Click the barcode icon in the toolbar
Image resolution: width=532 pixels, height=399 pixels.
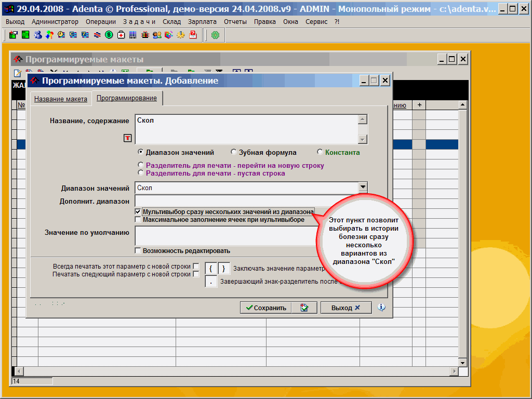133,35
